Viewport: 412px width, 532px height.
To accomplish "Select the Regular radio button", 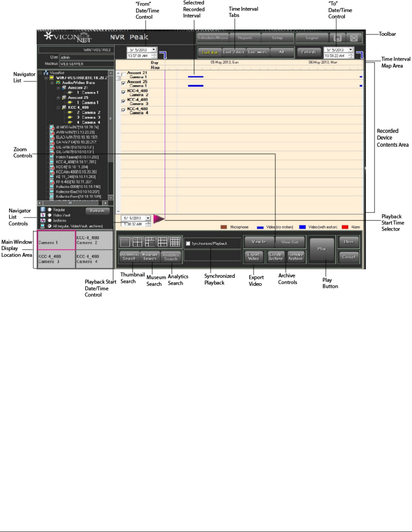I will (50, 210).
